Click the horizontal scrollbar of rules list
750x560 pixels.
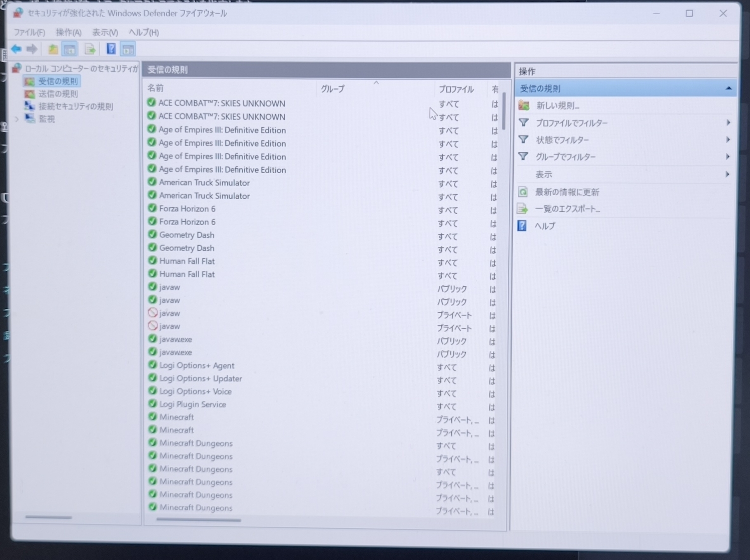tap(198, 520)
